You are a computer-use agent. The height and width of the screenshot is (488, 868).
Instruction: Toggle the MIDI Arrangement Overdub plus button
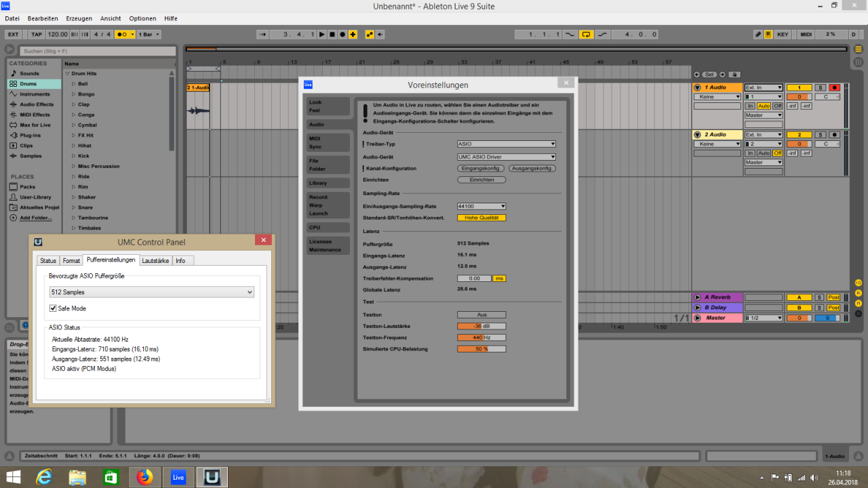coord(353,34)
